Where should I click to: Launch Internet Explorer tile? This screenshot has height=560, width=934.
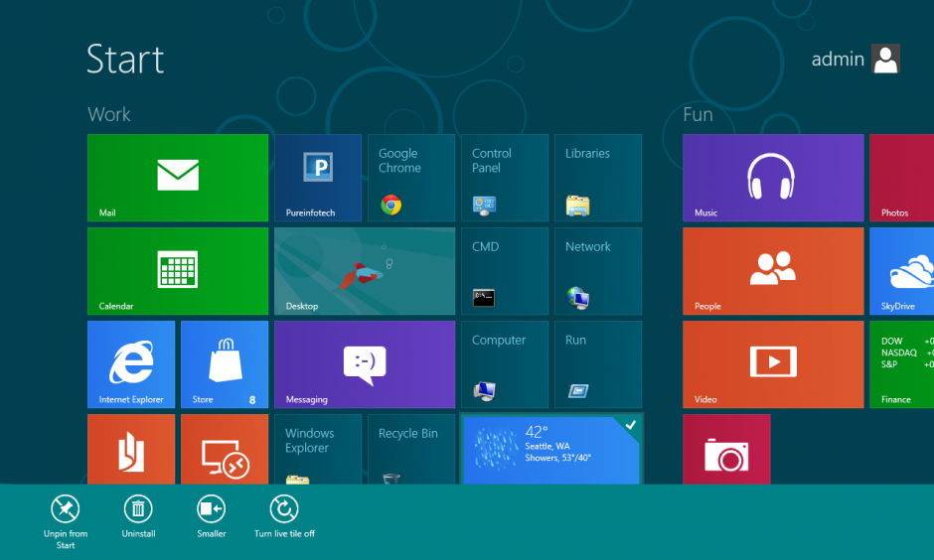click(x=131, y=364)
